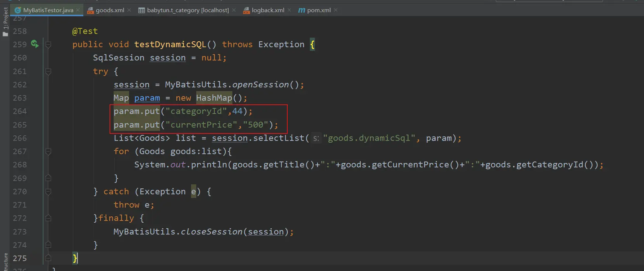Click the Maven icon on the pom.xml tab
644x271 pixels.
click(x=302, y=10)
